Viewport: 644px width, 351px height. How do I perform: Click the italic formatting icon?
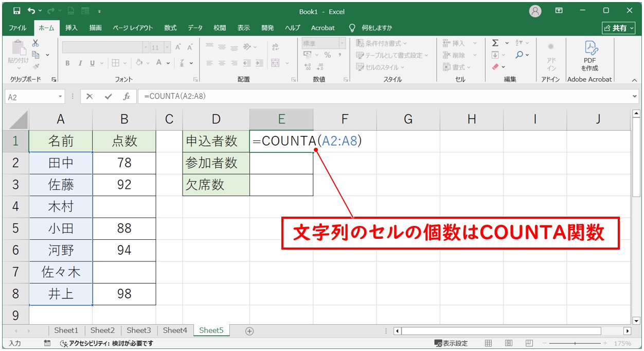click(81, 63)
